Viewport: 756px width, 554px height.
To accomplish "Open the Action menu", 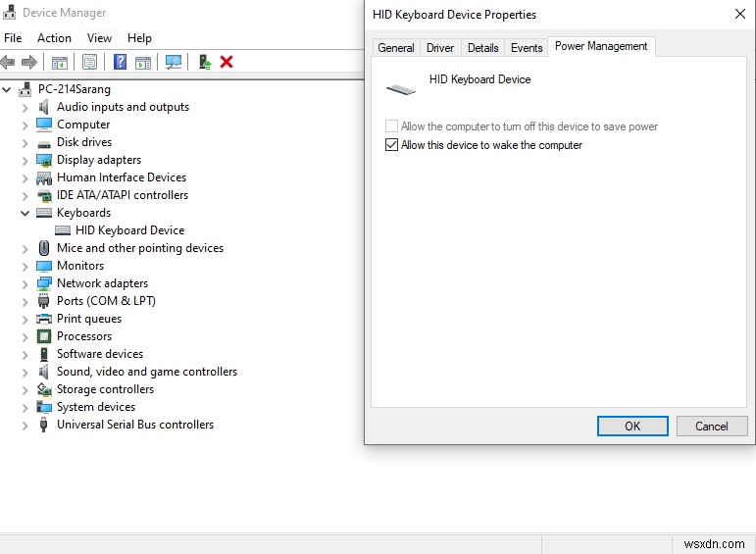I will [x=54, y=38].
